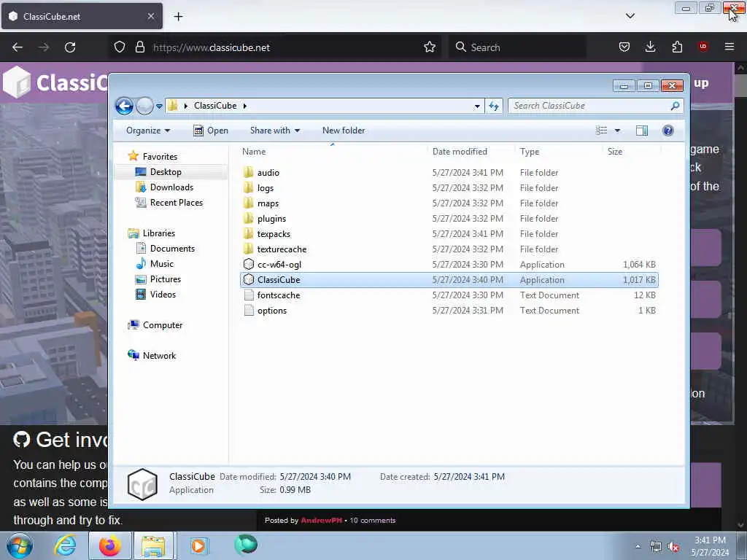Open the Share with dropdown

(x=275, y=131)
